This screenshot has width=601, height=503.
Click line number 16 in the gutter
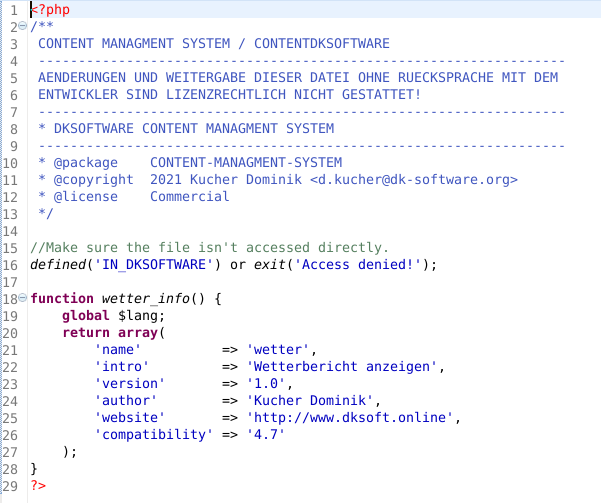10,264
